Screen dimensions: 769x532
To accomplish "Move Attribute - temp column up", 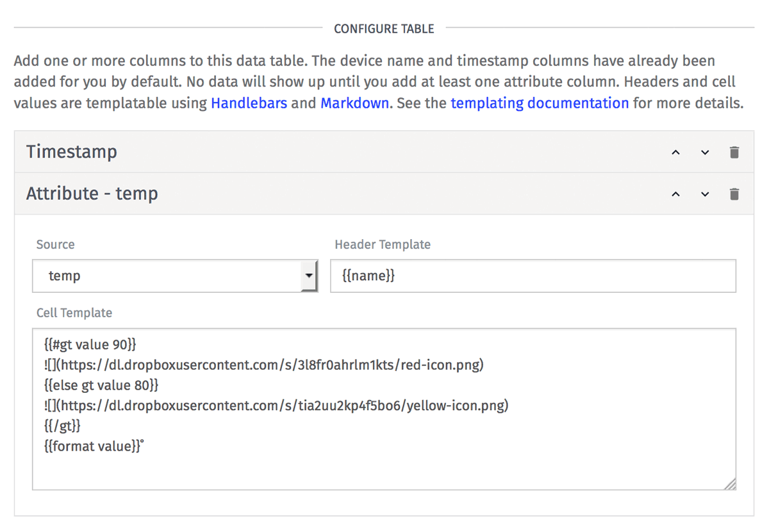I will pos(675,194).
